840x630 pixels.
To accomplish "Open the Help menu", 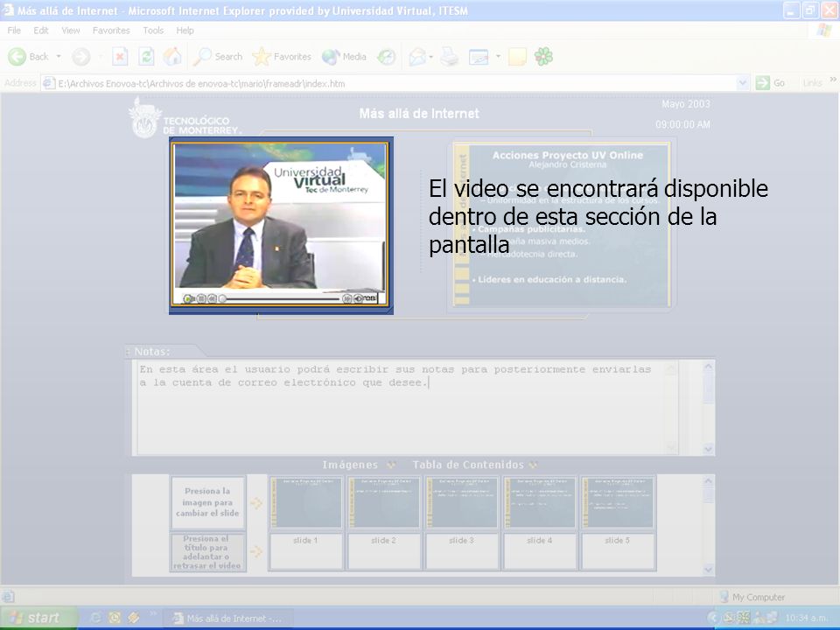I will (x=185, y=31).
